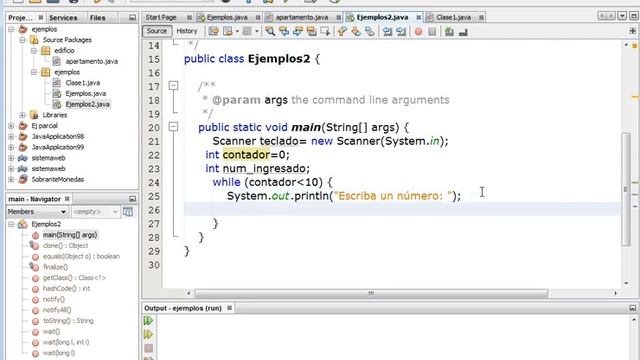Expand the Ej parcial project
This screenshot has width=640, height=360.
pyautogui.click(x=11, y=126)
